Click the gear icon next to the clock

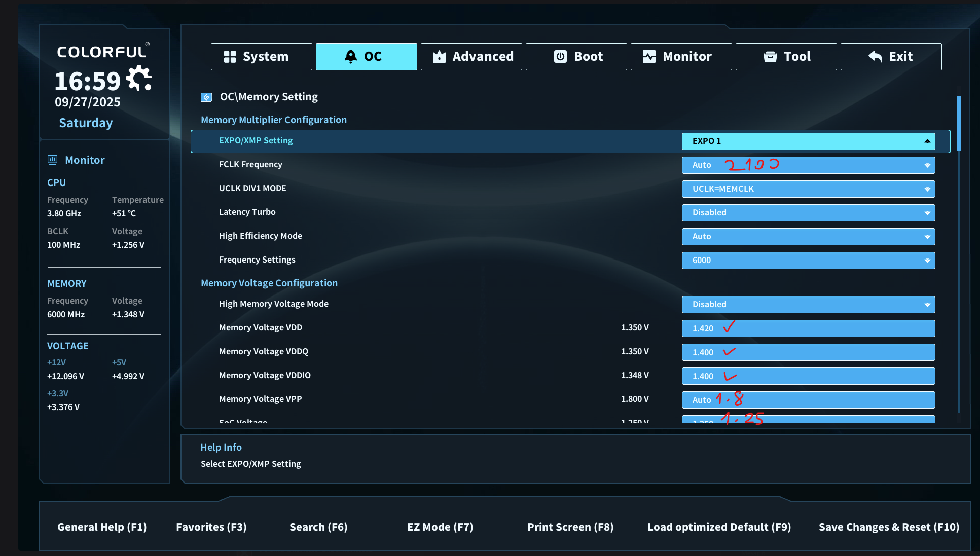click(139, 79)
